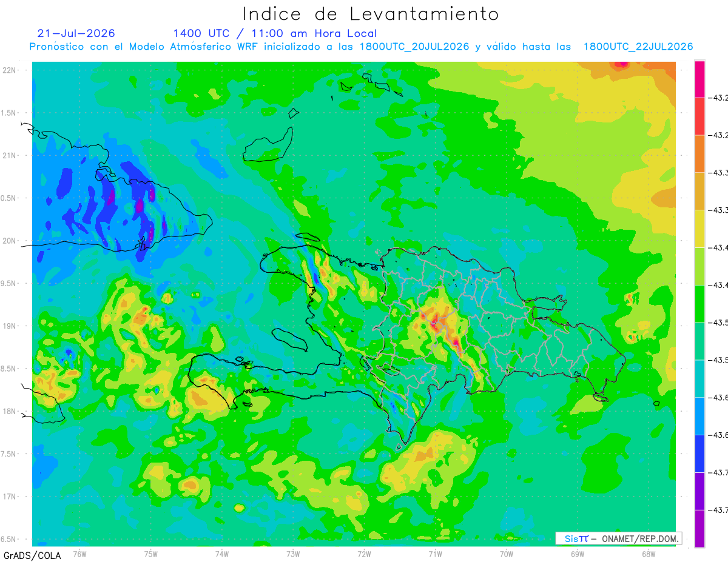Viewport: 728px width, 562px height.
Task: Click the '21N' latitude label
Action: (x=9, y=156)
